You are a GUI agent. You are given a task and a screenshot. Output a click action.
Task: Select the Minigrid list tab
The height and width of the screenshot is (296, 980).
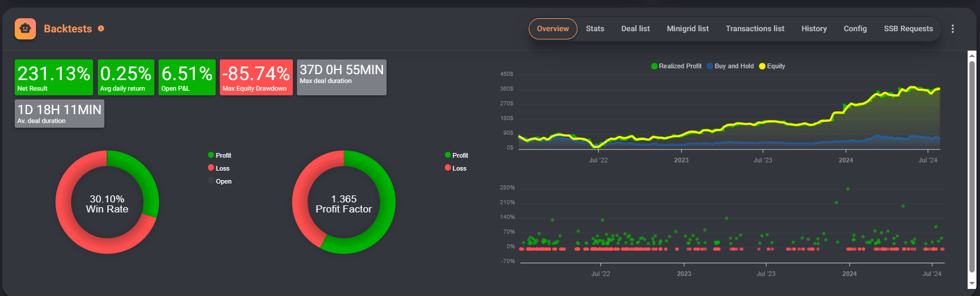pos(687,29)
